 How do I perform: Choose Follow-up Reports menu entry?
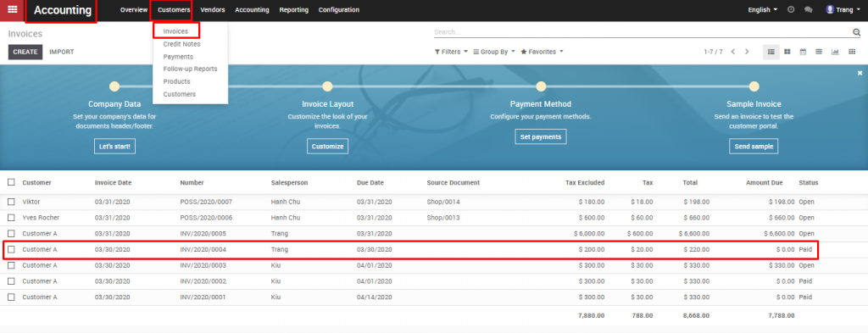[x=191, y=69]
